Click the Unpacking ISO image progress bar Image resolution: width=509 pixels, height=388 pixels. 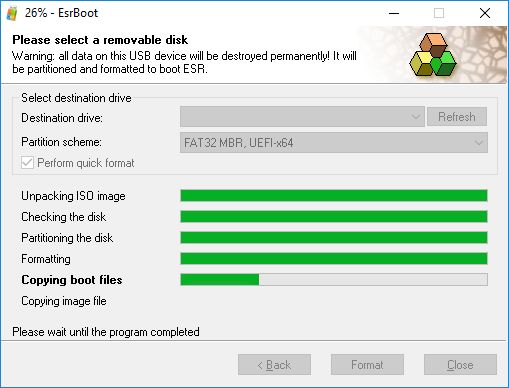pyautogui.click(x=334, y=196)
